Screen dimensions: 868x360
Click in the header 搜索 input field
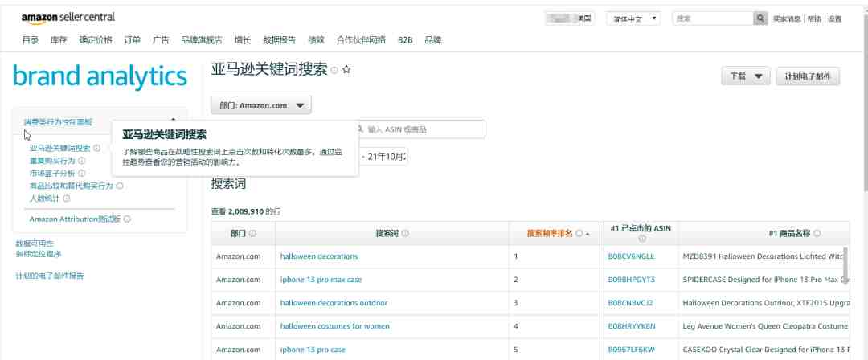[713, 18]
